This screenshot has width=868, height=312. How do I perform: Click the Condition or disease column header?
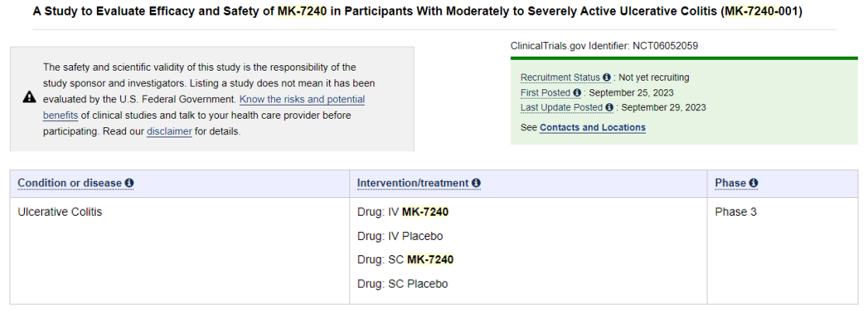tap(70, 183)
